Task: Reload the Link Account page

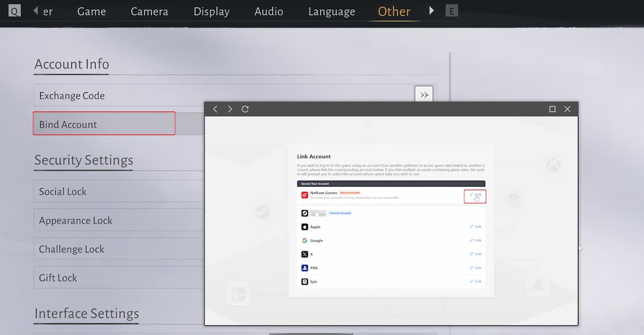Action: 245,109
